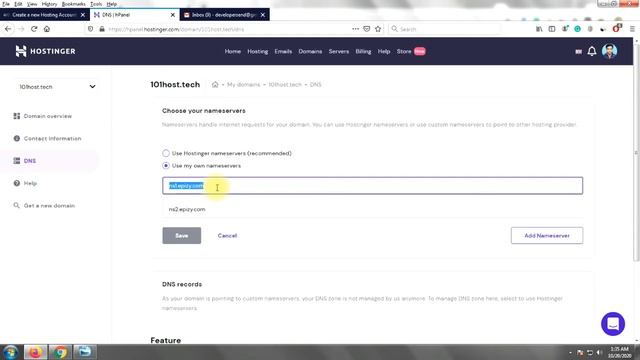640x360 pixels.
Task: Click the Hostinger logo
Action: 45,51
